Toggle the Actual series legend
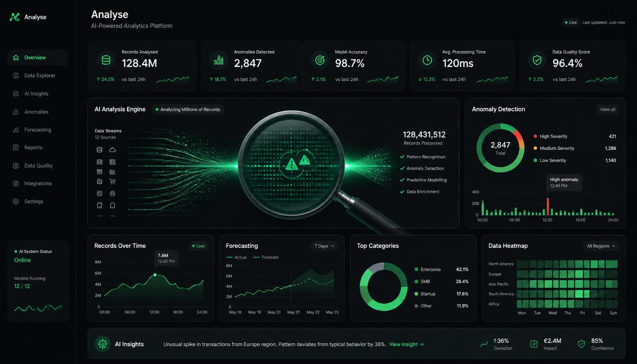The width and height of the screenshot is (637, 364). [237, 257]
